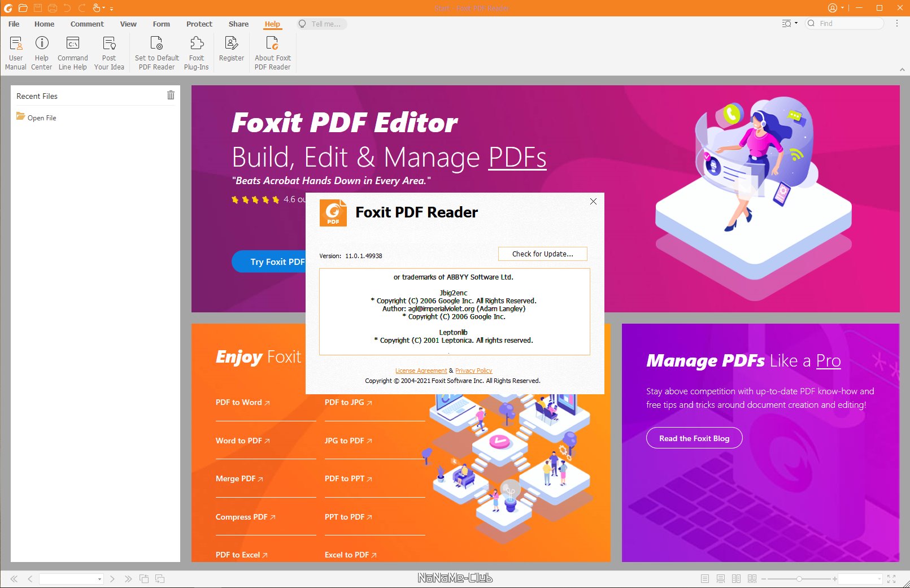
Task: Switch to full screen view in status bar
Action: click(891, 578)
